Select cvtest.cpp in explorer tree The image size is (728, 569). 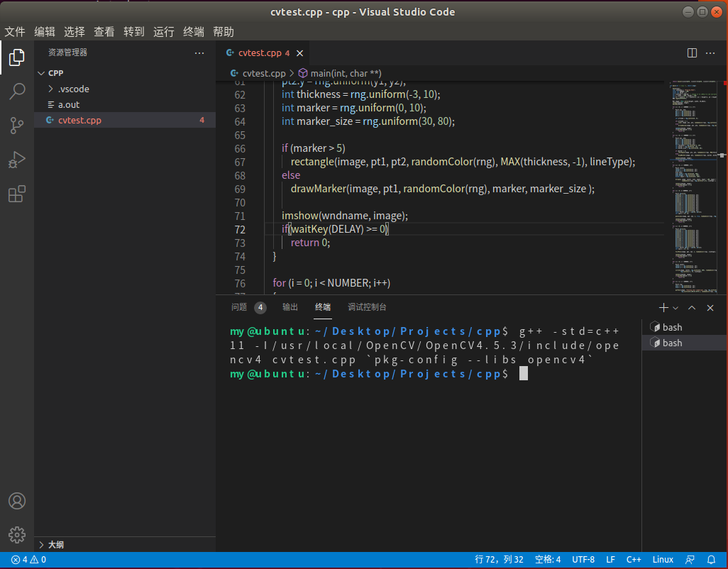click(124, 120)
